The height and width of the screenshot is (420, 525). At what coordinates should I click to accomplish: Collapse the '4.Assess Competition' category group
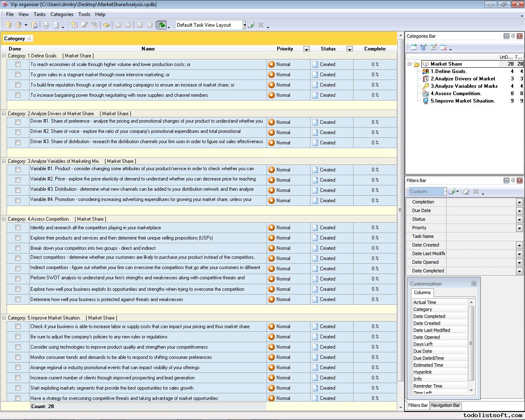coord(4,219)
